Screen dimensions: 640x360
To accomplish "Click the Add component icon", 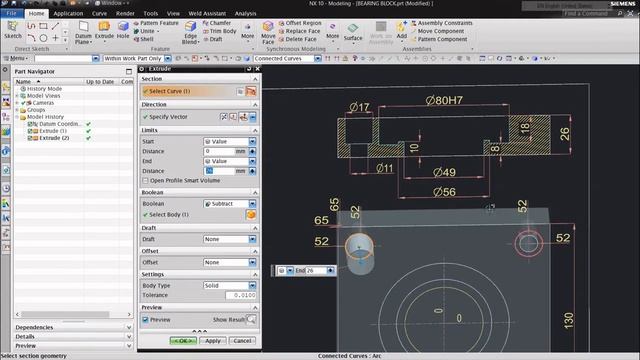I will [402, 30].
